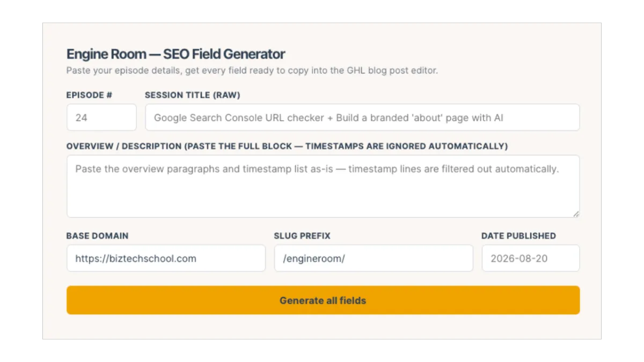Click empty card area below the Generate button
This screenshot has width=644, height=362.
coord(322,327)
